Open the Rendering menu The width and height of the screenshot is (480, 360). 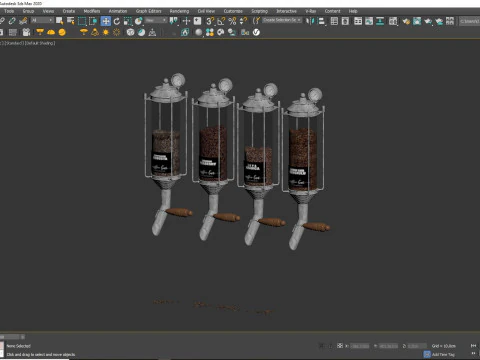(x=179, y=11)
